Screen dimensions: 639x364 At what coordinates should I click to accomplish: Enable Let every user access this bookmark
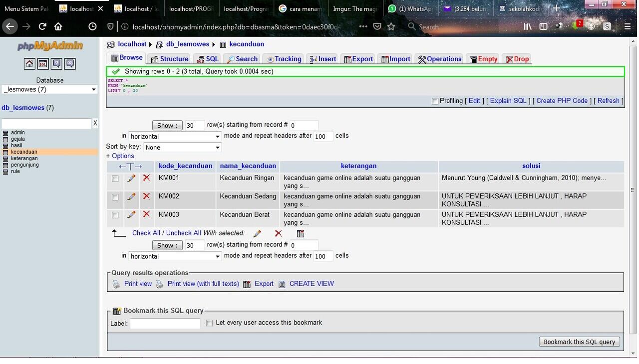[x=210, y=323]
